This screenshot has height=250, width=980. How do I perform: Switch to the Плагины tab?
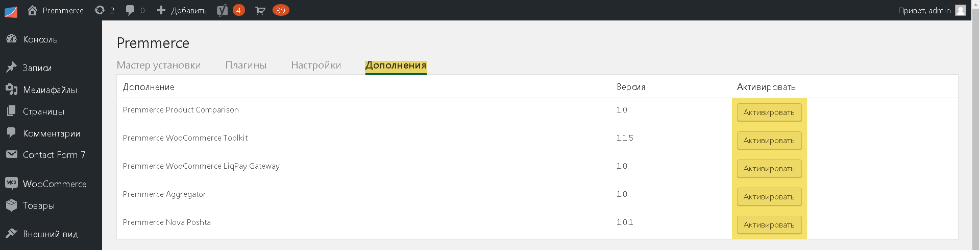coord(246,65)
